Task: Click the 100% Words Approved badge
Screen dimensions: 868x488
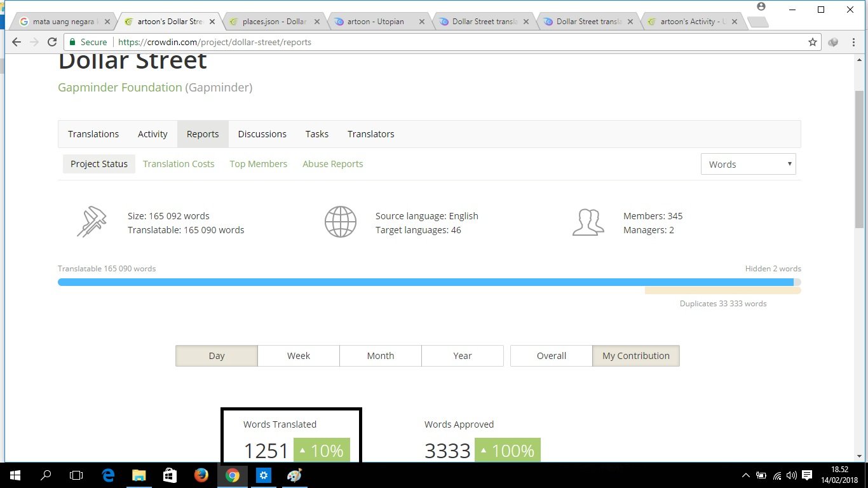Action: click(508, 451)
